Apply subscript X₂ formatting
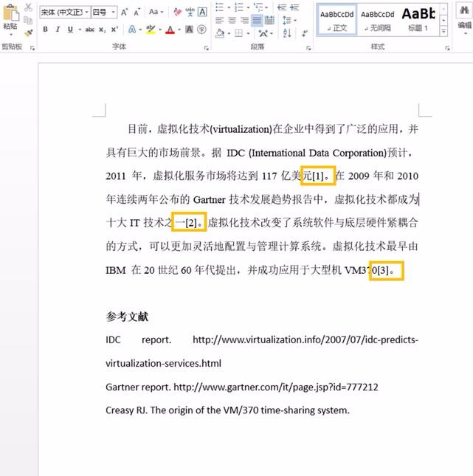 point(103,30)
